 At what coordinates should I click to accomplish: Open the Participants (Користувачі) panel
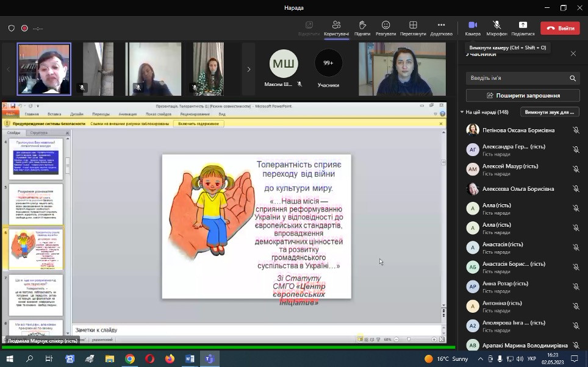coord(336,28)
